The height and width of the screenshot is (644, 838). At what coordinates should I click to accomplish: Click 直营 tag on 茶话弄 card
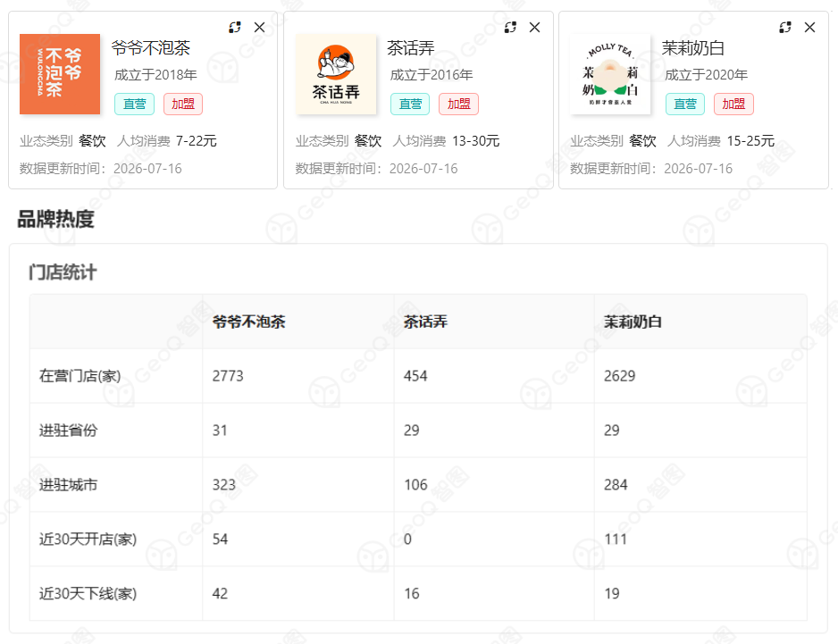pyautogui.click(x=410, y=105)
